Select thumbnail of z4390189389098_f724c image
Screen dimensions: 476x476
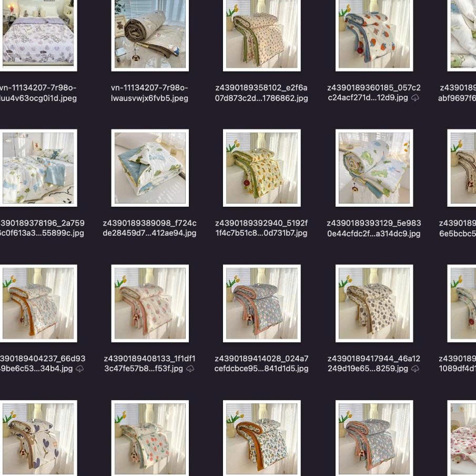(x=150, y=168)
